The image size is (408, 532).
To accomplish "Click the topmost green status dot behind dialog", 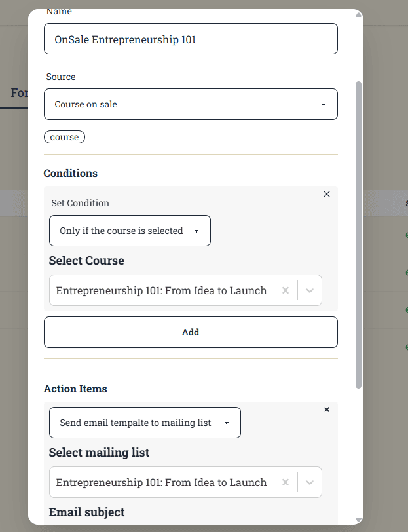I will coord(406,235).
